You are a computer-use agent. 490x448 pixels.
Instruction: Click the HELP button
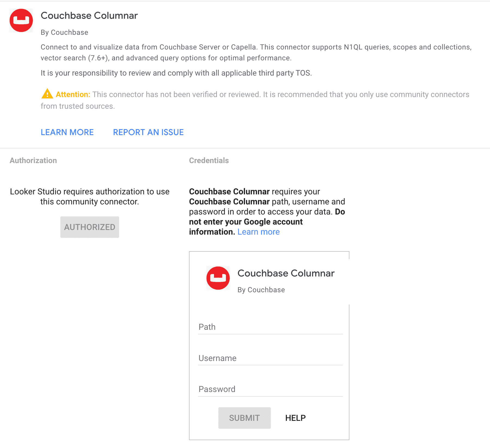pyautogui.click(x=295, y=418)
